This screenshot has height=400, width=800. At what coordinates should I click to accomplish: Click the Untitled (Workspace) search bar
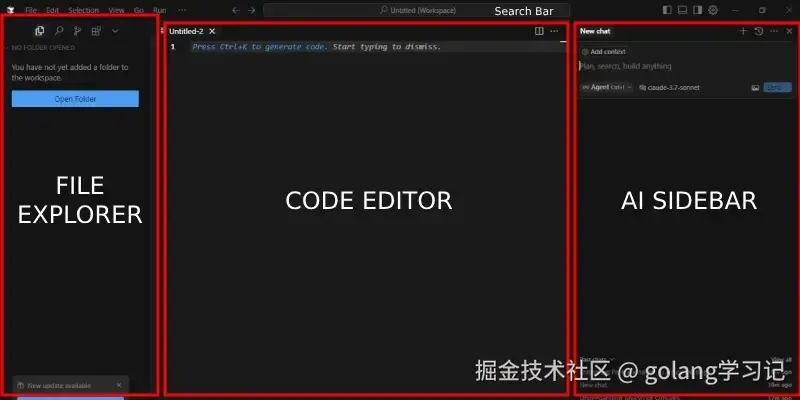click(x=416, y=10)
